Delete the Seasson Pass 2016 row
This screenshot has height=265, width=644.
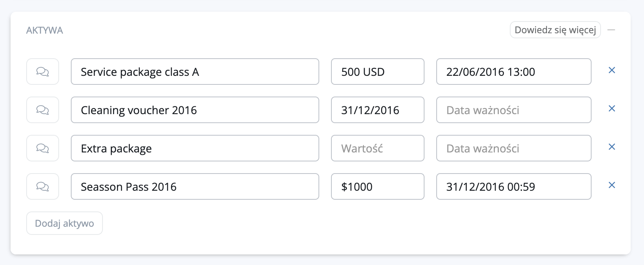pos(612,185)
